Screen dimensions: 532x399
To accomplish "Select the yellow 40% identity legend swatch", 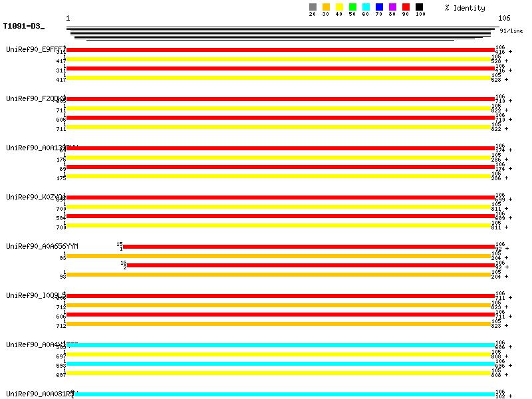I will click(x=339, y=7).
